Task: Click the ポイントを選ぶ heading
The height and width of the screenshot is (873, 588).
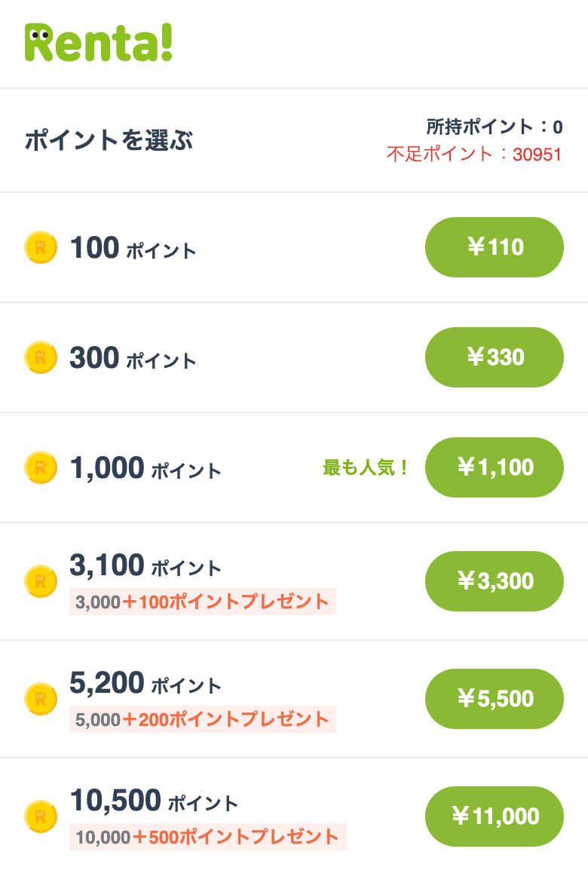Action: [109, 140]
